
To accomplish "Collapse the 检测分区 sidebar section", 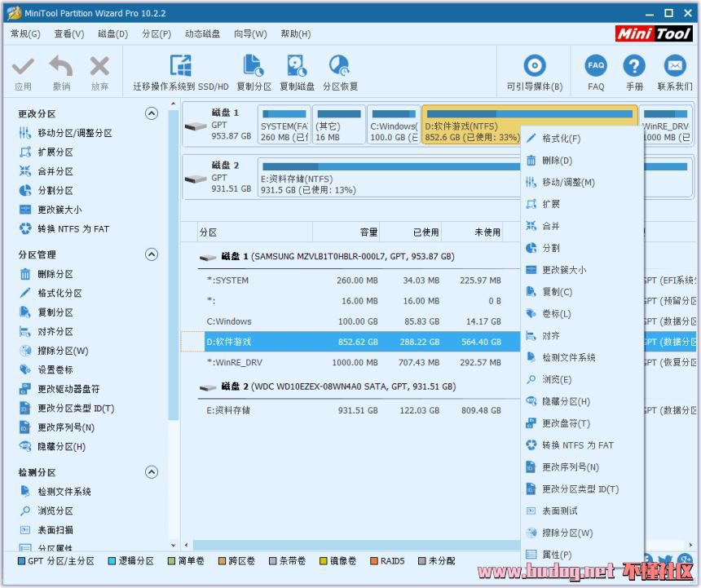I will 152,472.
